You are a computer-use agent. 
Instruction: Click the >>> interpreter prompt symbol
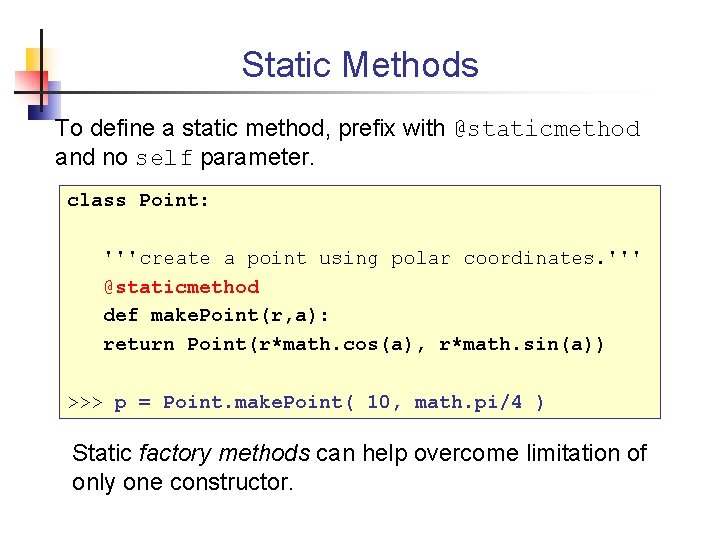click(85, 403)
